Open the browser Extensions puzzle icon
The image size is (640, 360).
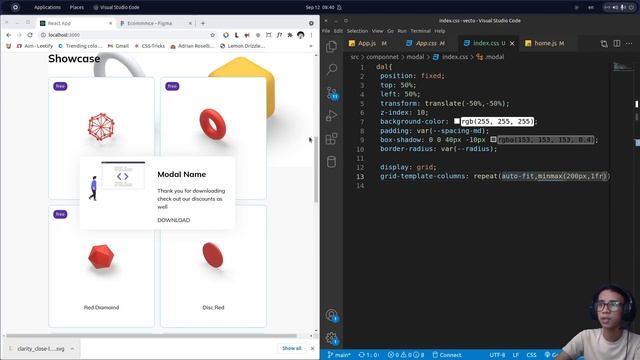290,35
